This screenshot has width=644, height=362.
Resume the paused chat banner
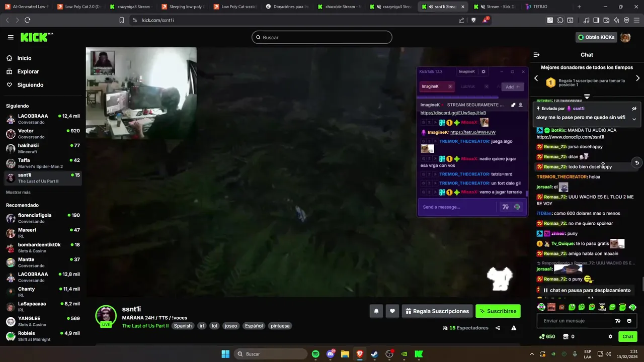click(x=587, y=290)
